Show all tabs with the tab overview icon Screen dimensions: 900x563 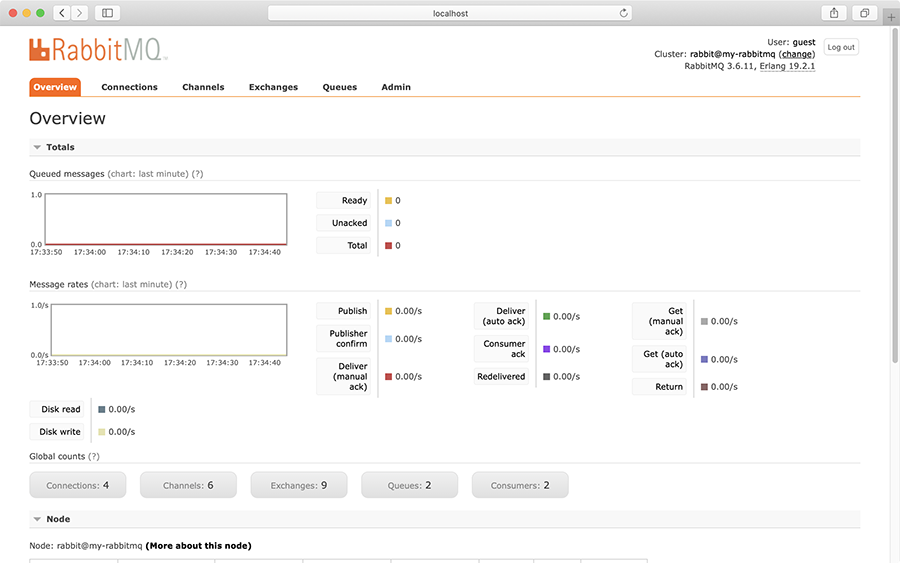[864, 13]
